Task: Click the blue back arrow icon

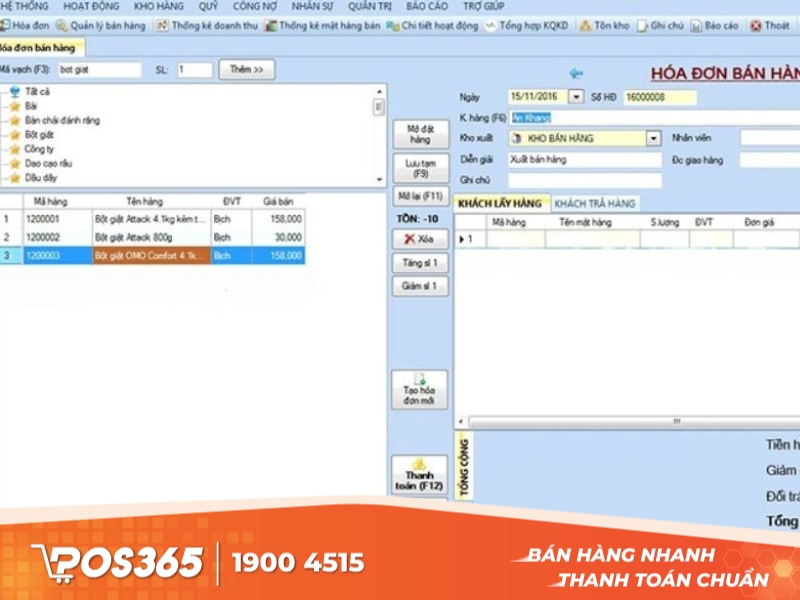Action: (575, 73)
